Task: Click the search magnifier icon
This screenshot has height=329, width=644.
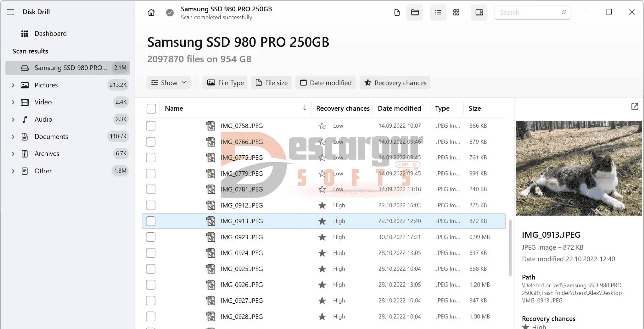Action: pyautogui.click(x=564, y=12)
